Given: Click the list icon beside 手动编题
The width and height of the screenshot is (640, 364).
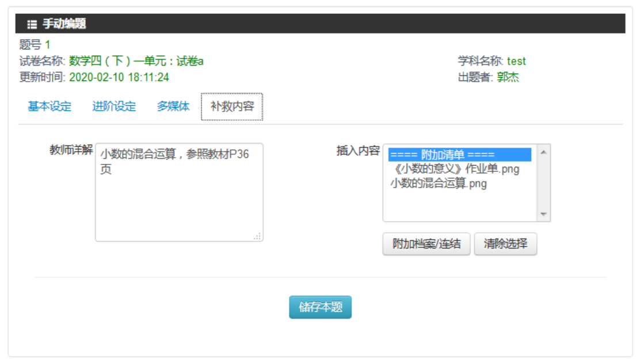Looking at the screenshot, I should tap(32, 24).
